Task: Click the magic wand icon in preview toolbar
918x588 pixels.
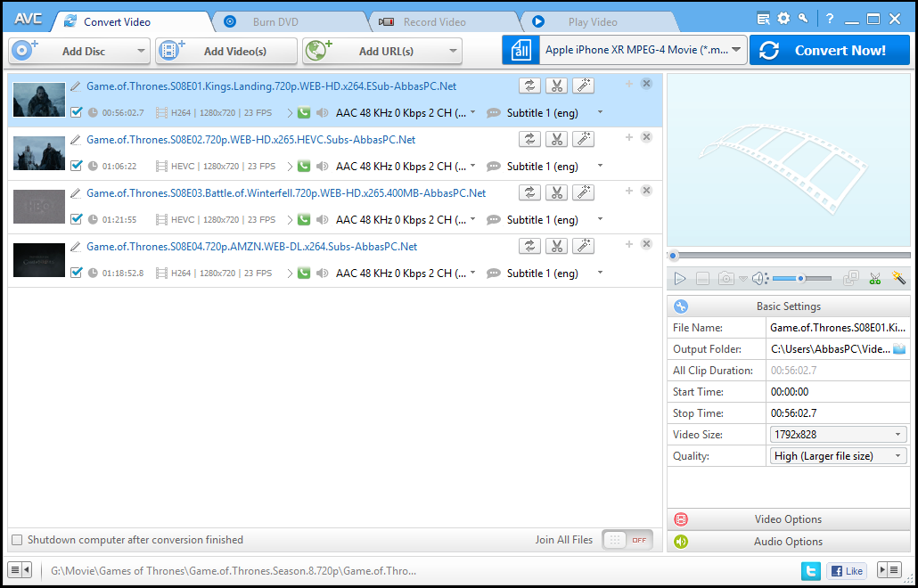Action: 898,278
